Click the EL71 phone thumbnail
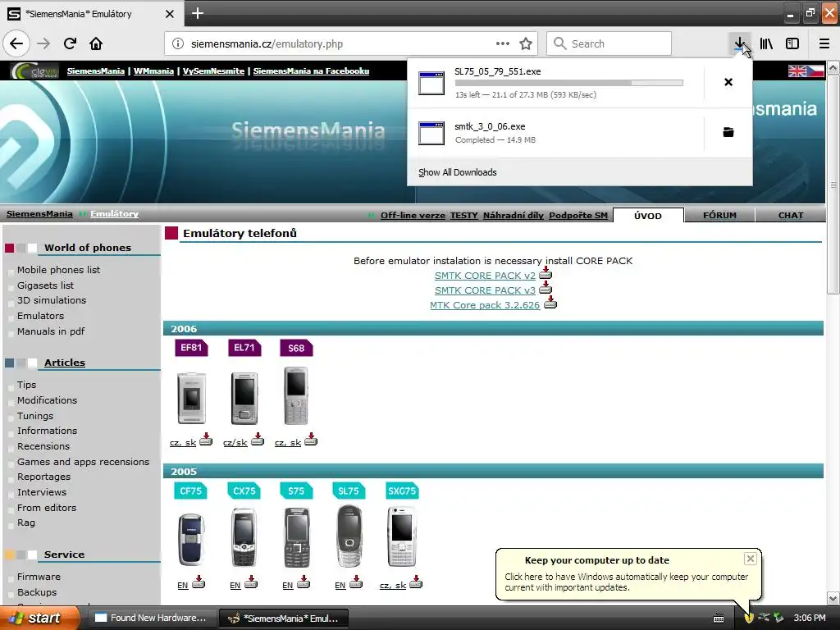The height and width of the screenshot is (630, 840). pos(244,398)
